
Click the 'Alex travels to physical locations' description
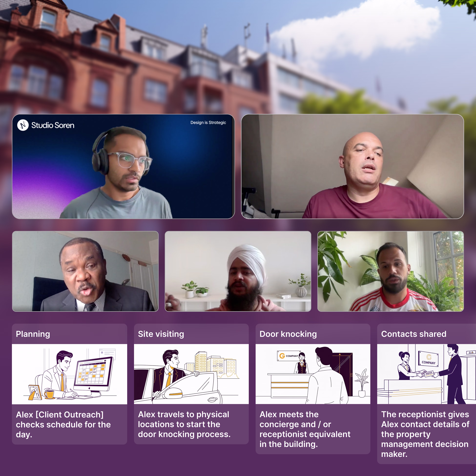coord(184,424)
